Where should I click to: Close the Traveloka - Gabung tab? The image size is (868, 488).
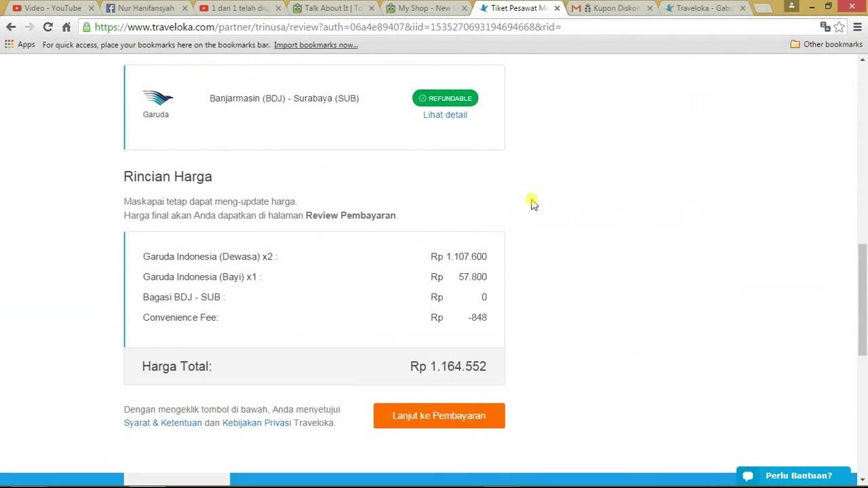coord(743,8)
